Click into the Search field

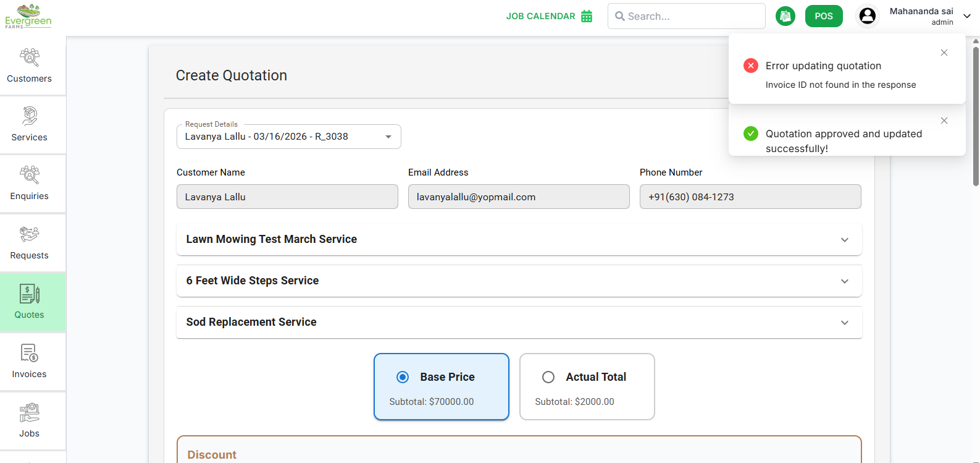tap(692, 16)
